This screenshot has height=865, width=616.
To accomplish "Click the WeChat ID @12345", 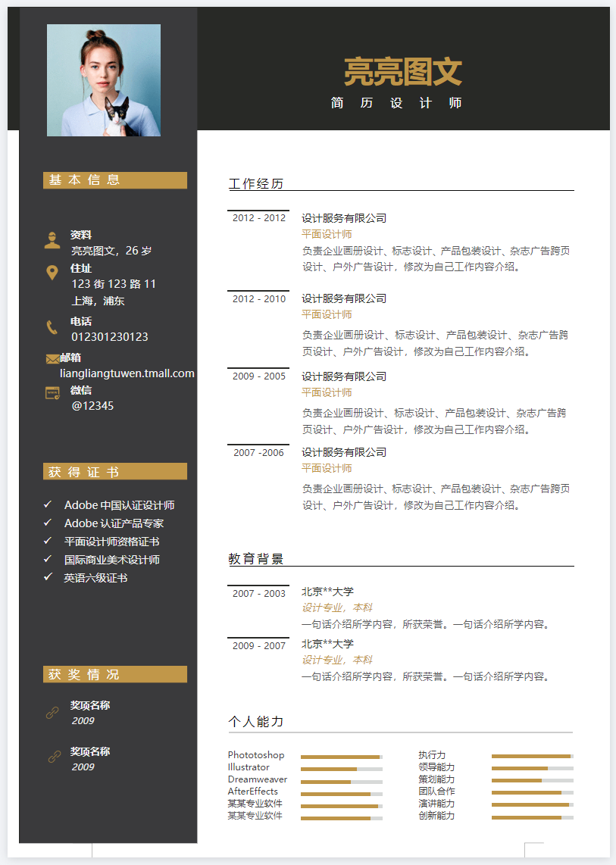I will (x=92, y=406).
